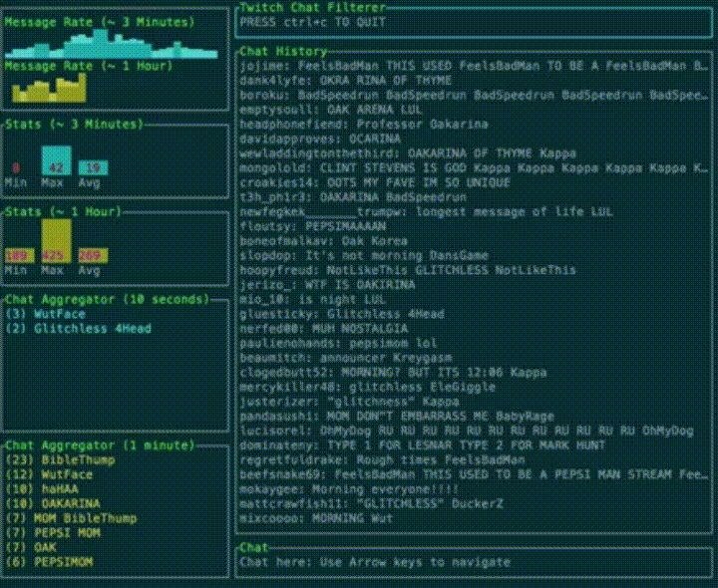Click beaumitch's 'announcer Kreygasm' message
The height and width of the screenshot is (588, 718).
click(x=346, y=358)
